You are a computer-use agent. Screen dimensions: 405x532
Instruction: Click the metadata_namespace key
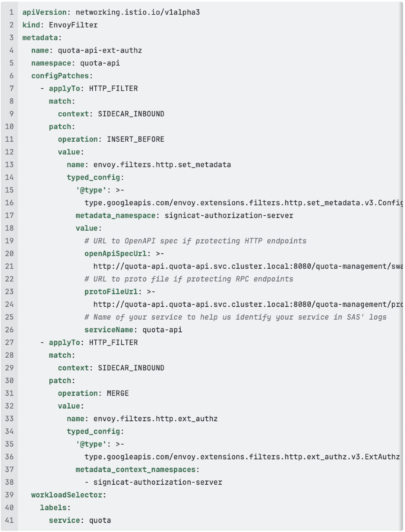pos(116,216)
